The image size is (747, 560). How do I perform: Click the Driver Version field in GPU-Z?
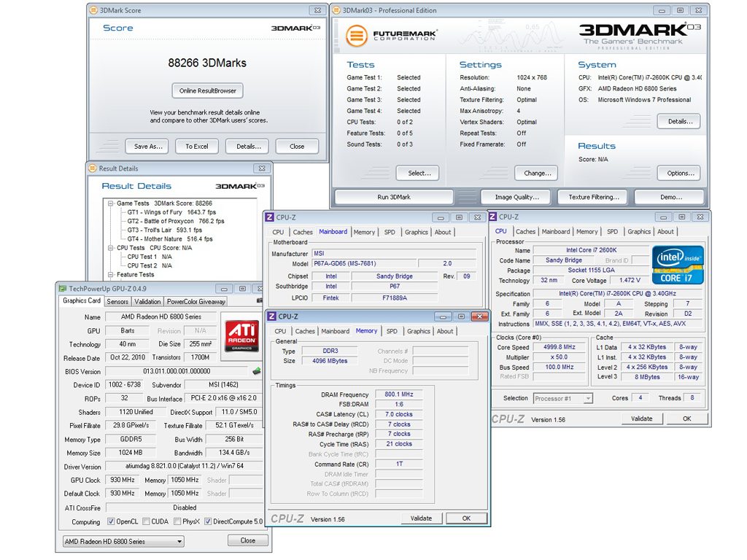[x=185, y=466]
